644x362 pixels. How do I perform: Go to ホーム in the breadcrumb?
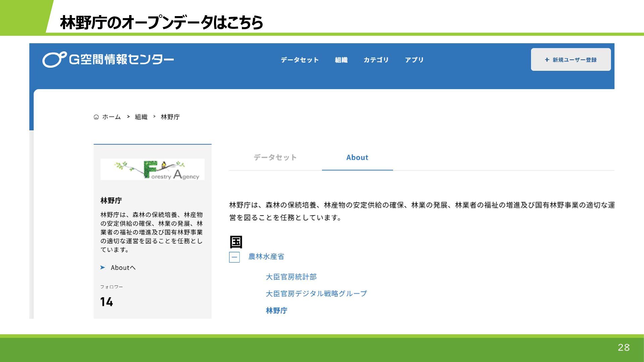pos(111,117)
